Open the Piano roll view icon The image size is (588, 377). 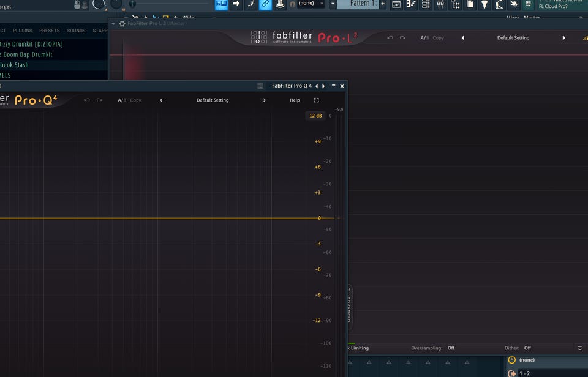[411, 4]
